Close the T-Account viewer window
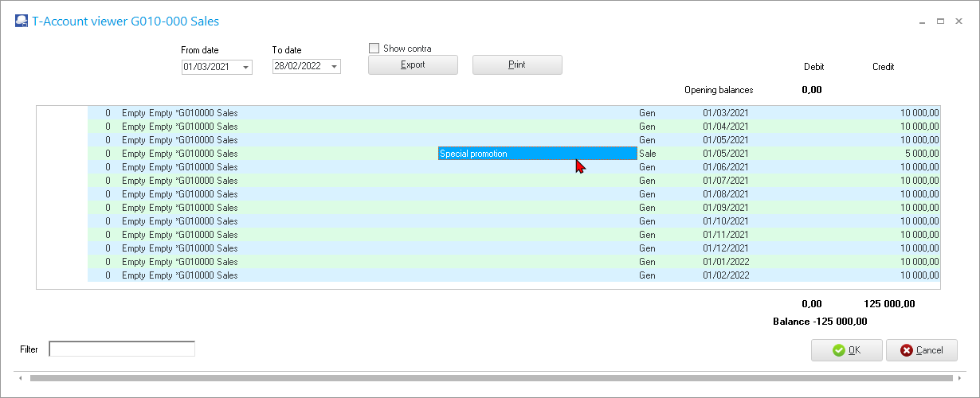The image size is (980, 398). coord(958,22)
